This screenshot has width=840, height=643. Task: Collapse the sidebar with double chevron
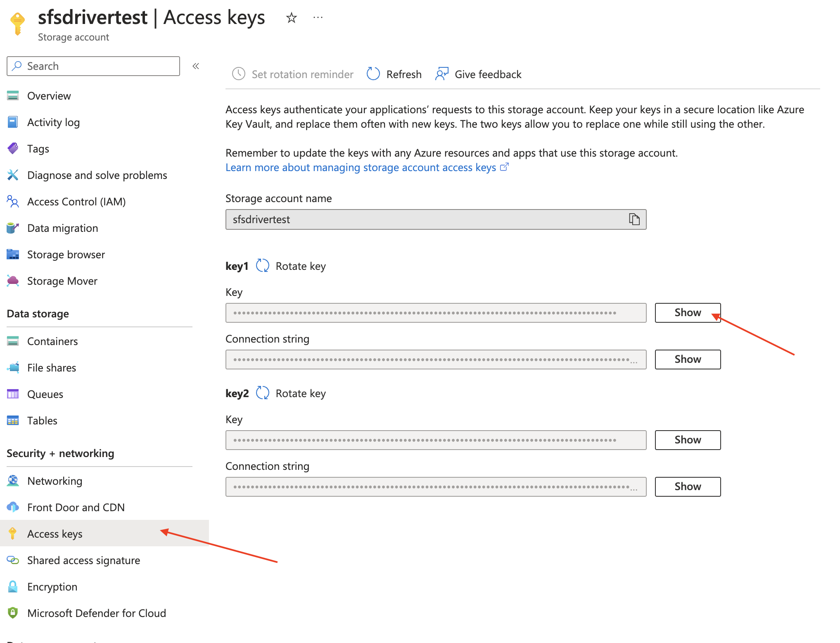[196, 66]
